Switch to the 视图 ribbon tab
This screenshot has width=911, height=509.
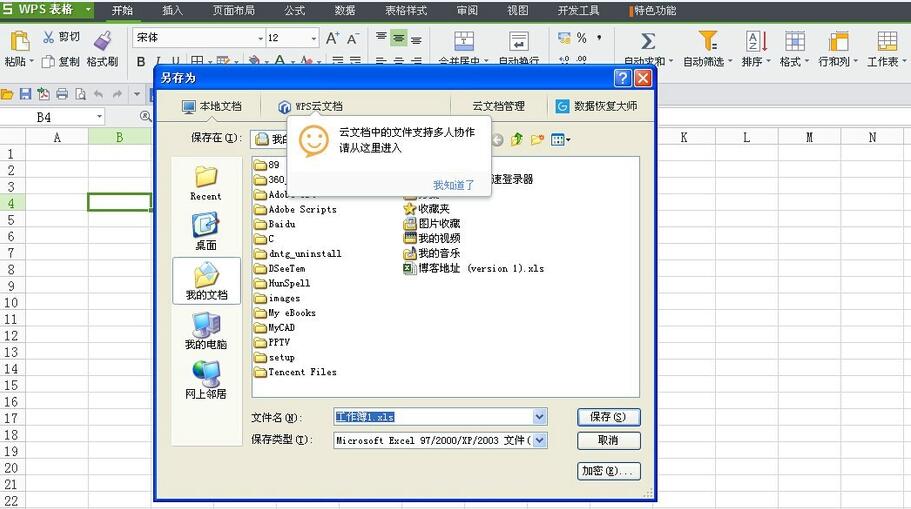coord(518,10)
